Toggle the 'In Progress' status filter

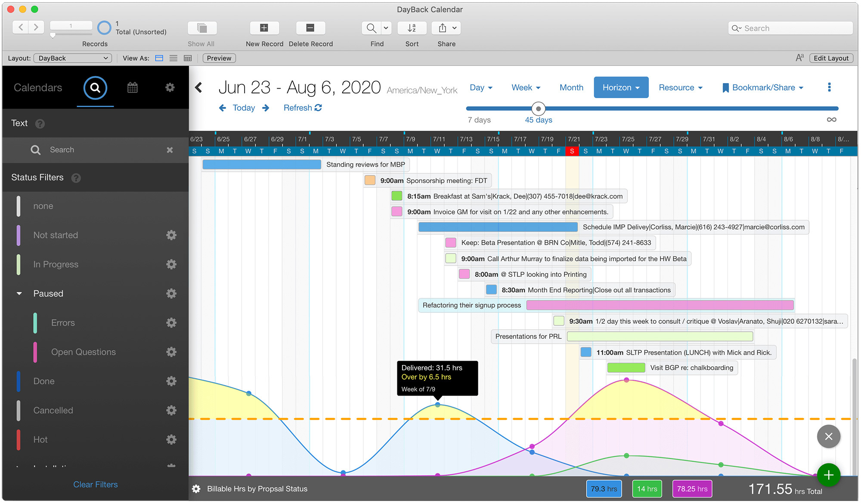coord(55,264)
